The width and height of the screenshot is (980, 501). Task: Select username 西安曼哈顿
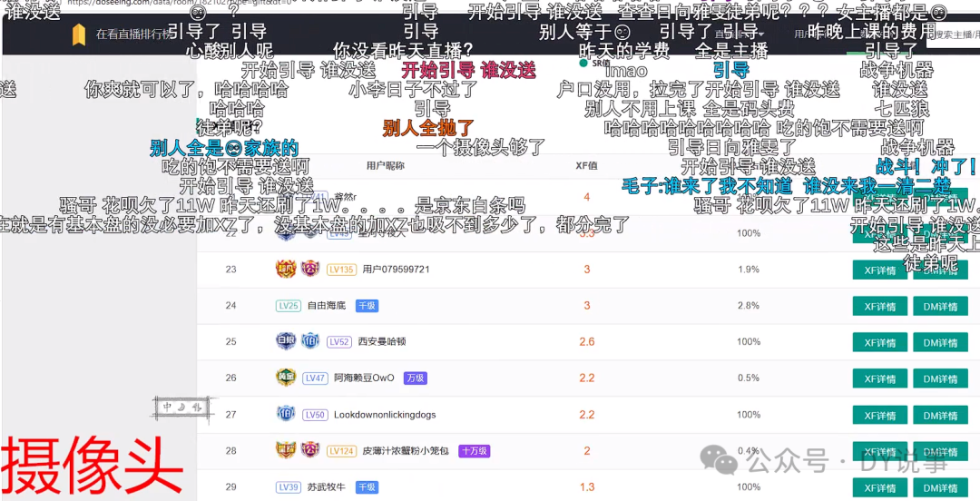[x=383, y=342]
